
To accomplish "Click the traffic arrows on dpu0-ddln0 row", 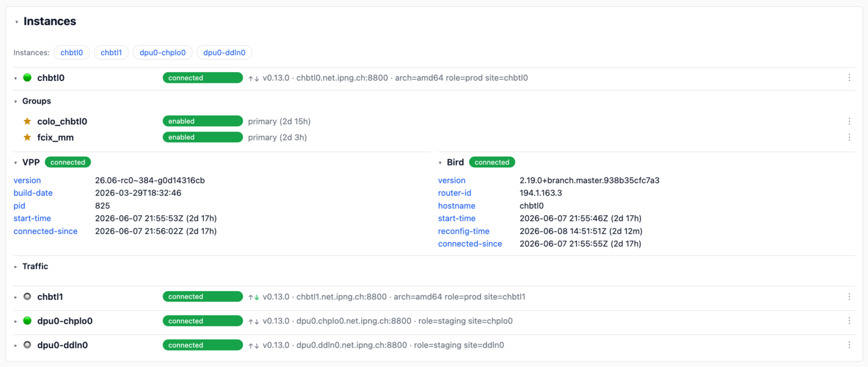I will pyautogui.click(x=253, y=346).
